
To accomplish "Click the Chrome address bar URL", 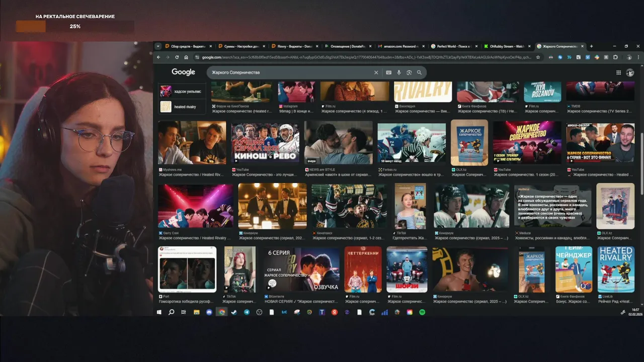I will [x=366, y=57].
